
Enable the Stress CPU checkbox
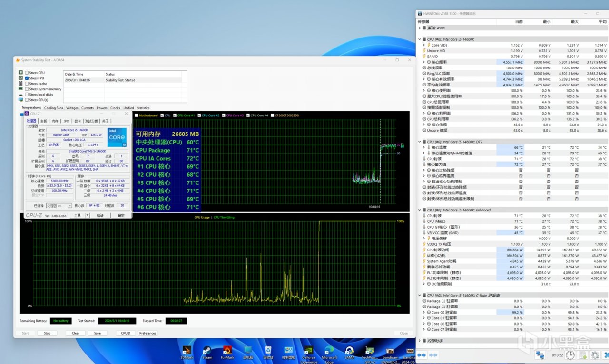(x=27, y=73)
